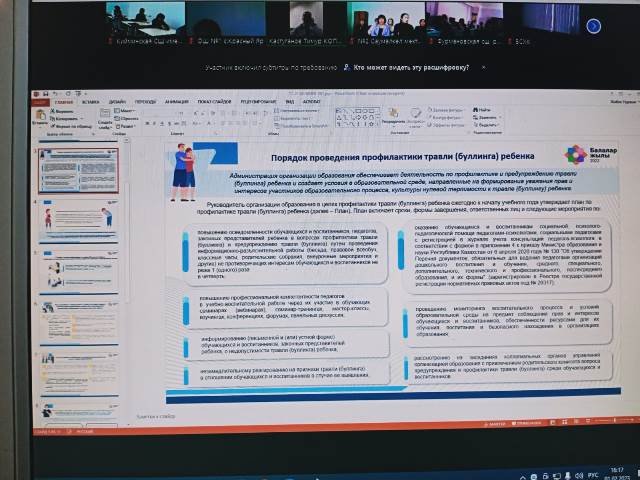Open Shape Outline (Контур фигуры) dropdown
640x480 pixels.
445,118
